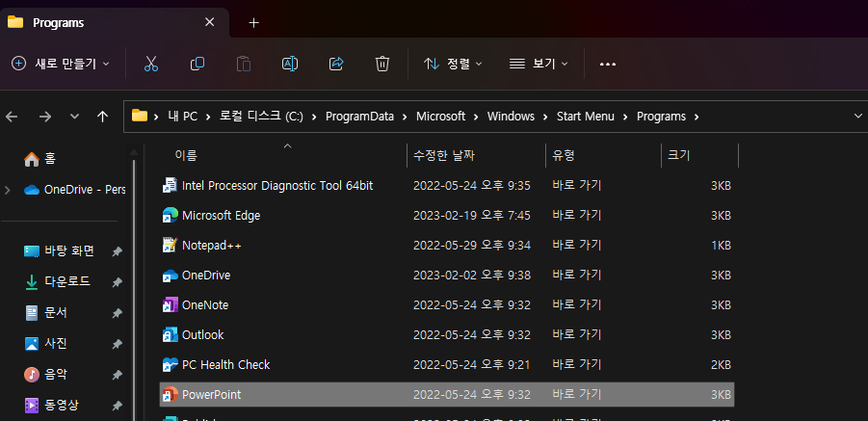Image resolution: width=868 pixels, height=421 pixels.
Task: Click PC Health Check file name
Action: click(x=225, y=365)
